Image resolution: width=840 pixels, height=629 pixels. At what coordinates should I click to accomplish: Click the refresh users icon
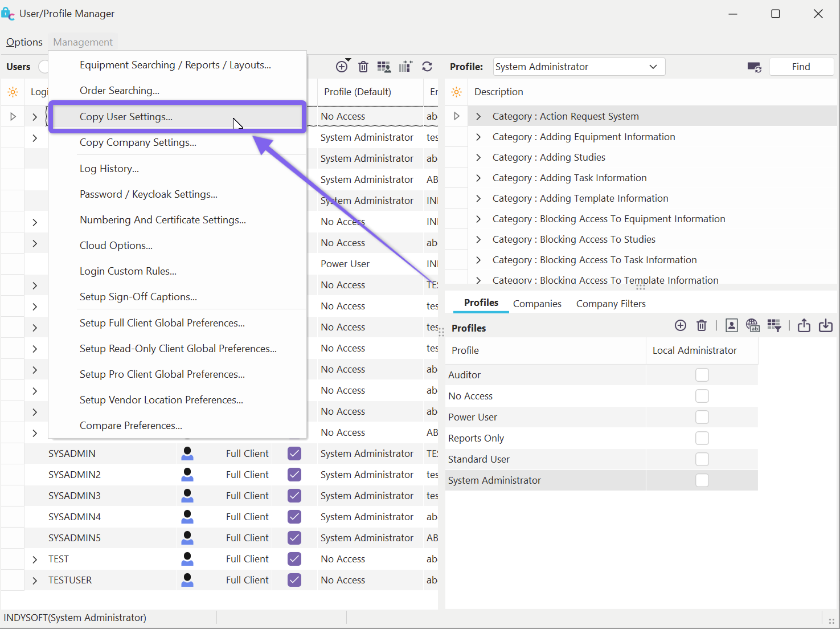click(427, 67)
